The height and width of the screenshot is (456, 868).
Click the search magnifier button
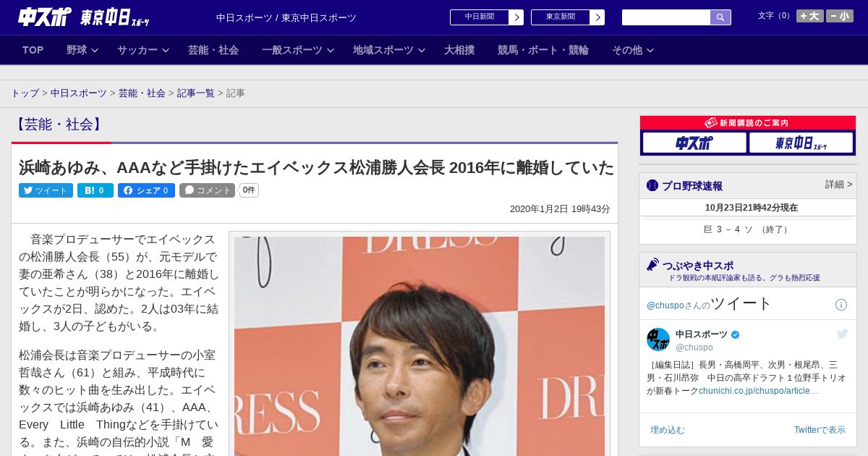click(720, 17)
